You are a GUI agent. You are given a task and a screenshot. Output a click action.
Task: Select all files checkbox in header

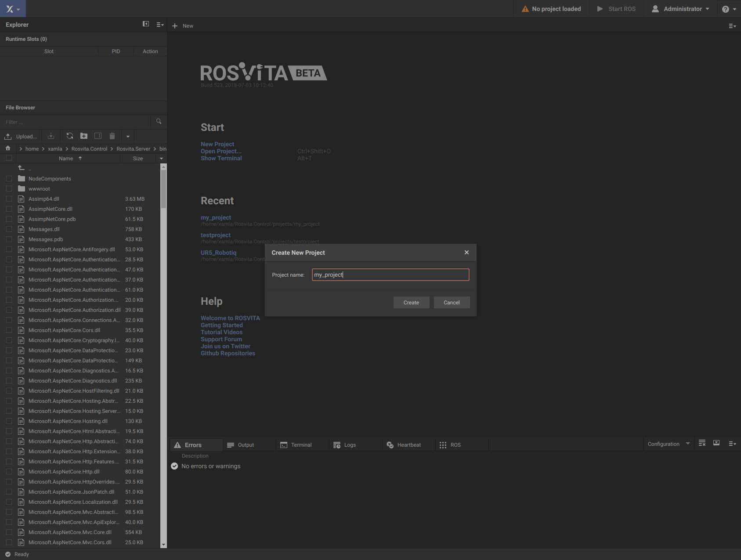9,158
